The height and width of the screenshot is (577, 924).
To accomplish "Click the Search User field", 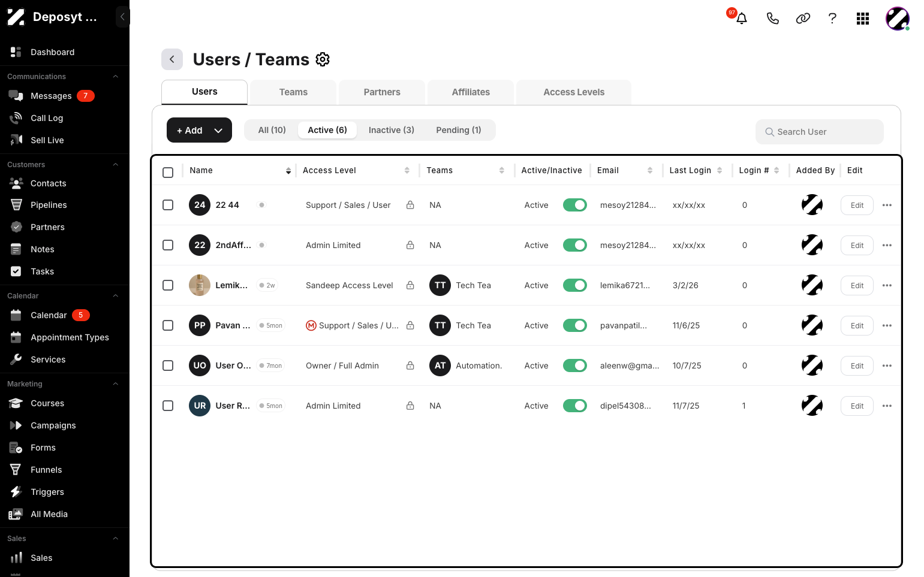I will point(820,132).
